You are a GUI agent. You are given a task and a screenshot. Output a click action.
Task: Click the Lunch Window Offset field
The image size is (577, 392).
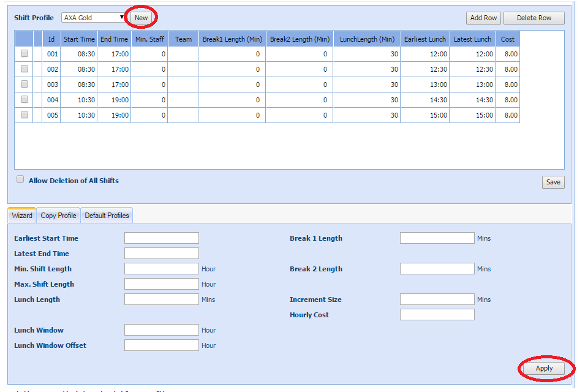pyautogui.click(x=161, y=345)
